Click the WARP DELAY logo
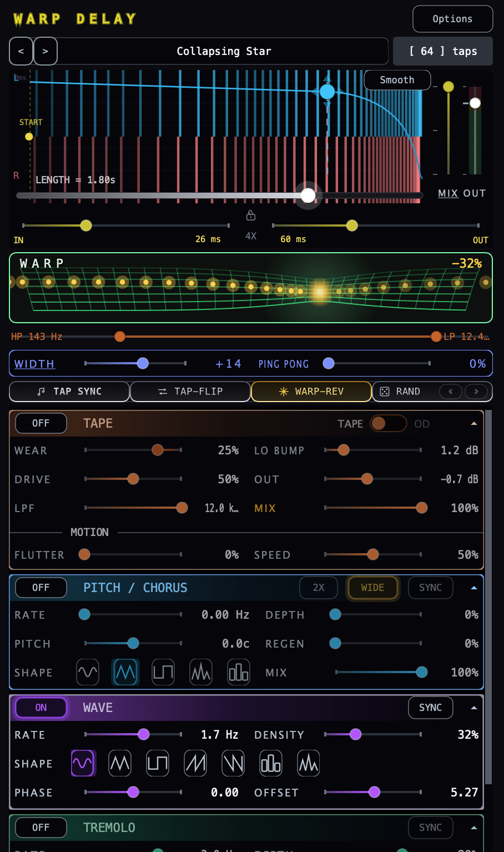The height and width of the screenshot is (852, 504). coord(75,19)
